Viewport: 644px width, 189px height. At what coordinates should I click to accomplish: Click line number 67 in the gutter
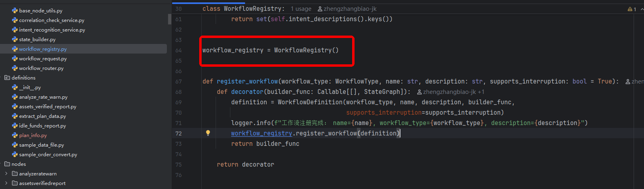click(178, 82)
